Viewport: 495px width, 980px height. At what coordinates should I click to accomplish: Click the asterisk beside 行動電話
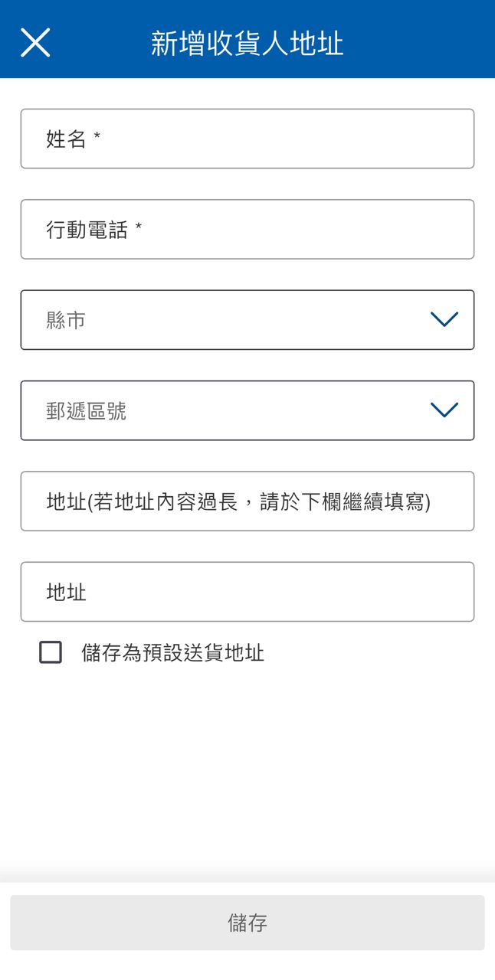point(139,227)
